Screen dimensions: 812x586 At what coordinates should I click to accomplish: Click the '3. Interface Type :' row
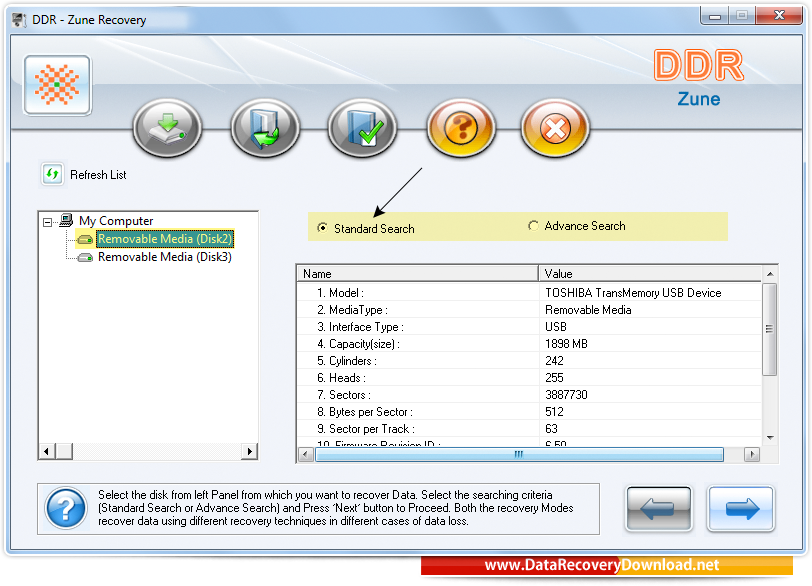(529, 327)
